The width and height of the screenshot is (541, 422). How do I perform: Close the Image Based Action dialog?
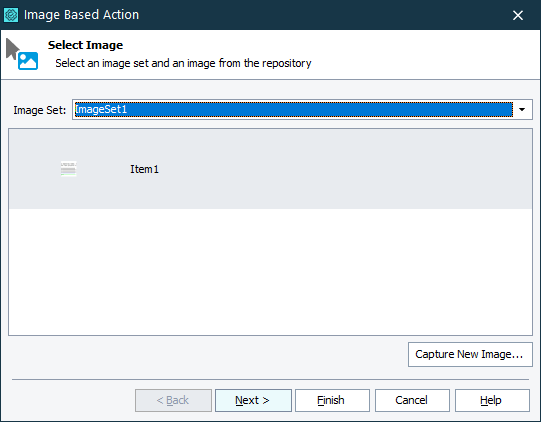518,15
